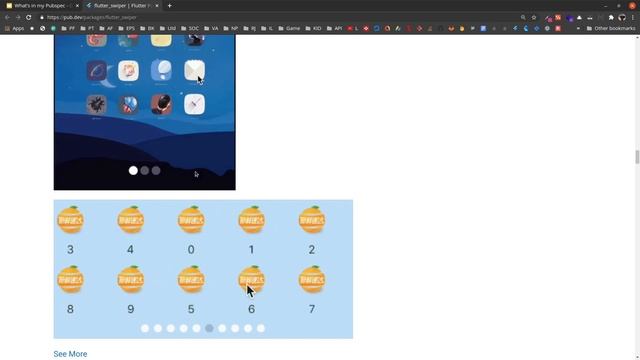
Task: Open the API bookmarks folder
Action: pos(334,29)
